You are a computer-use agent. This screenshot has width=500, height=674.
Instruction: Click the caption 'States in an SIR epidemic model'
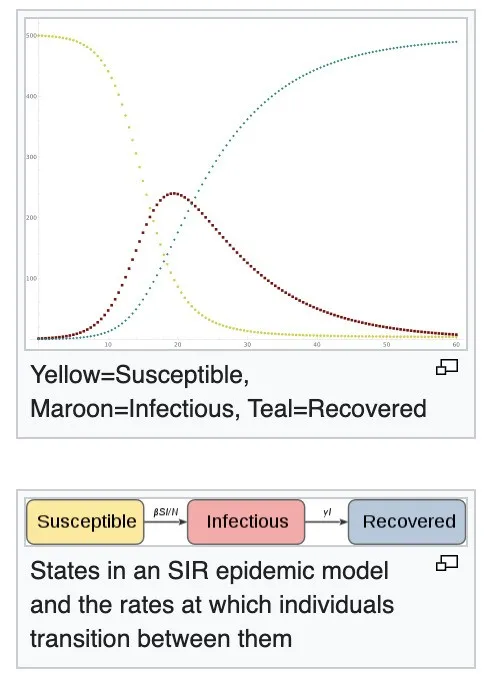[x=209, y=571]
